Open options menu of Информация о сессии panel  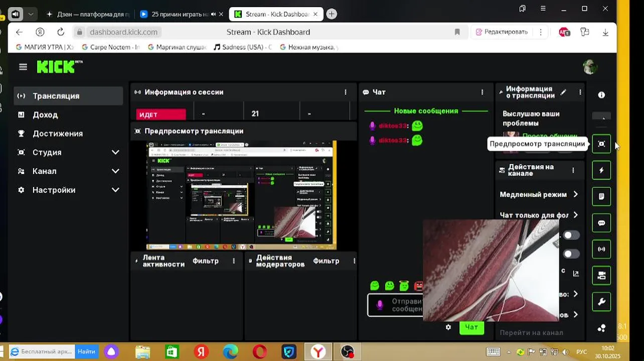[346, 92]
